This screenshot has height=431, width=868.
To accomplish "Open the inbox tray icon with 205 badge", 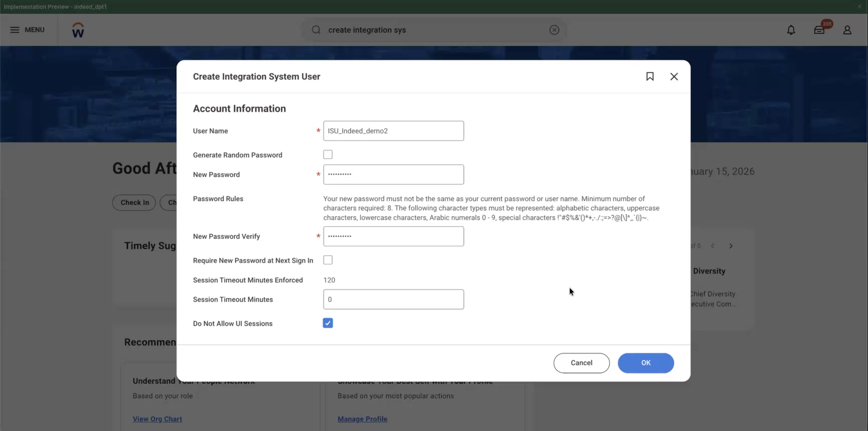I will (819, 30).
